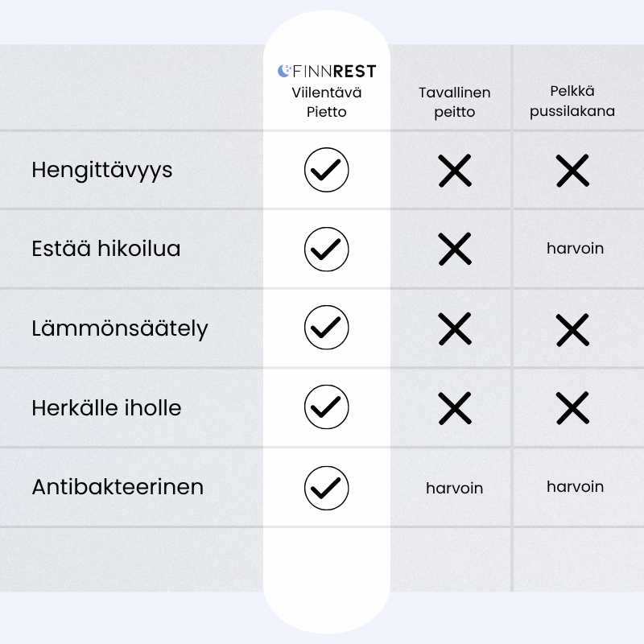This screenshot has height=644, width=644.
Task: Select the Tavallinen peitto column header
Action: pos(455,102)
